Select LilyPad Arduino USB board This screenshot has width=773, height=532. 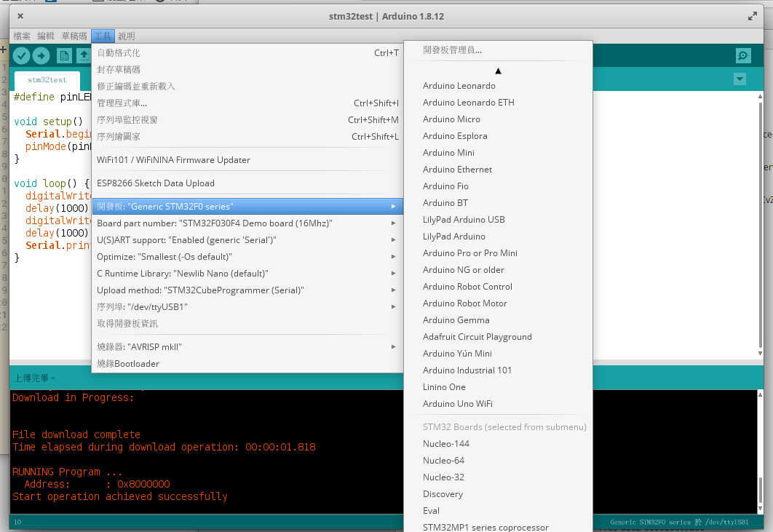coord(498,220)
